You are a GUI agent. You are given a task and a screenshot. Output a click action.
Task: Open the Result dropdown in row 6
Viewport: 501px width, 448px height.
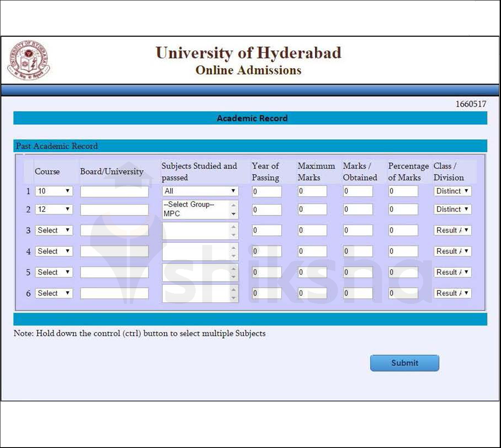coord(452,293)
